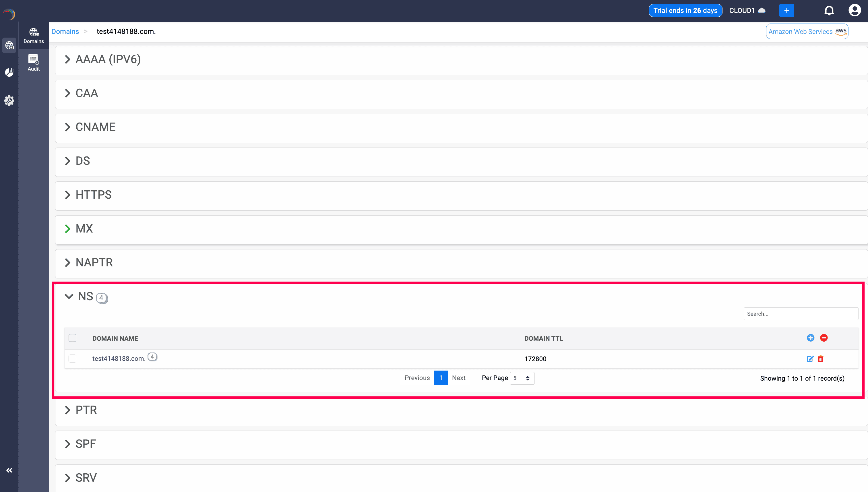
Task: Check the checkbox for test4148188.com row
Action: (72, 359)
